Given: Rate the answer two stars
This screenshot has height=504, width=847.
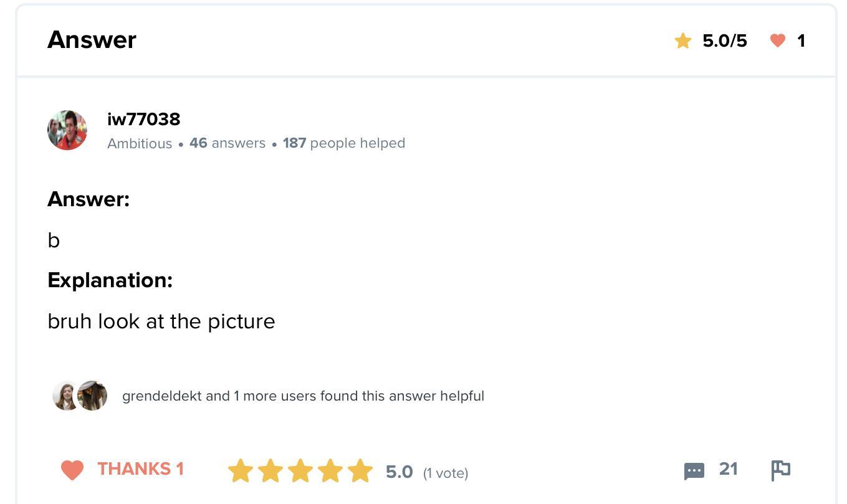Looking at the screenshot, I should tap(270, 471).
